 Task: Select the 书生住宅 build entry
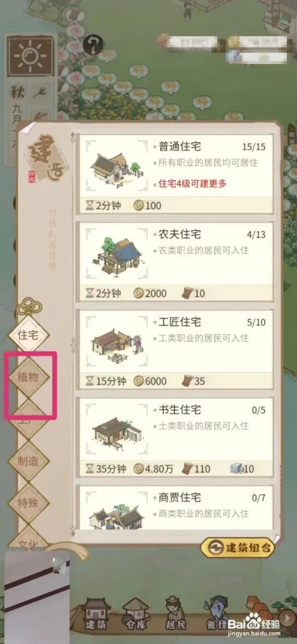tap(175, 437)
